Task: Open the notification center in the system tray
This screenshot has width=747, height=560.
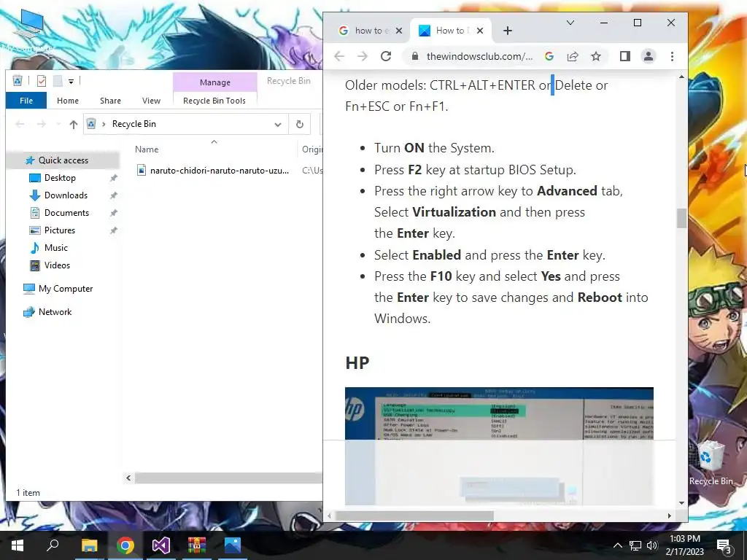Action: pyautogui.click(x=724, y=545)
